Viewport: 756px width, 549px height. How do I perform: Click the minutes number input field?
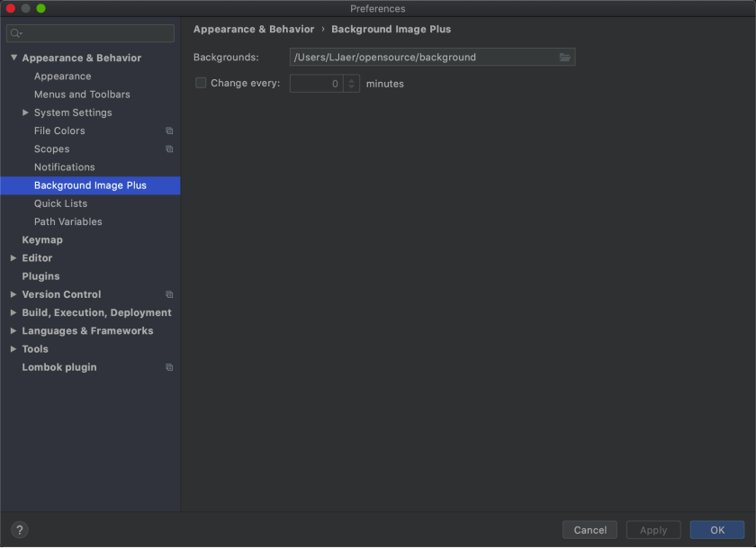(x=317, y=84)
